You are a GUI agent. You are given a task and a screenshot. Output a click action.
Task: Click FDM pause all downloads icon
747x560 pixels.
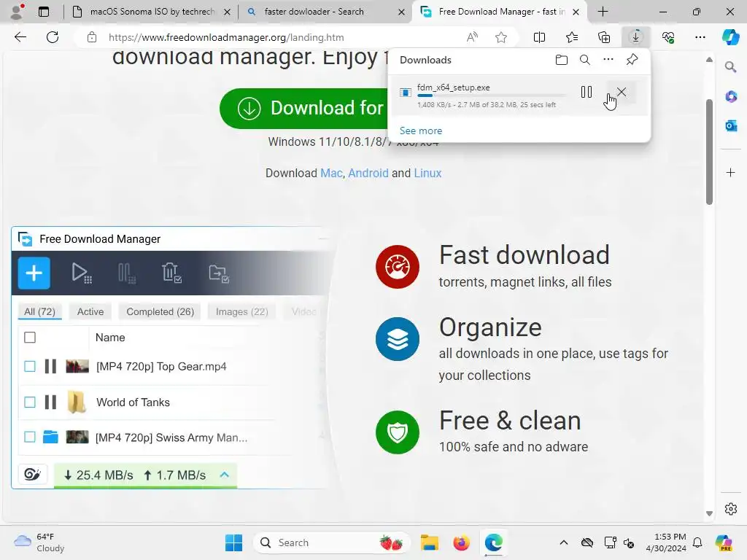point(126,273)
